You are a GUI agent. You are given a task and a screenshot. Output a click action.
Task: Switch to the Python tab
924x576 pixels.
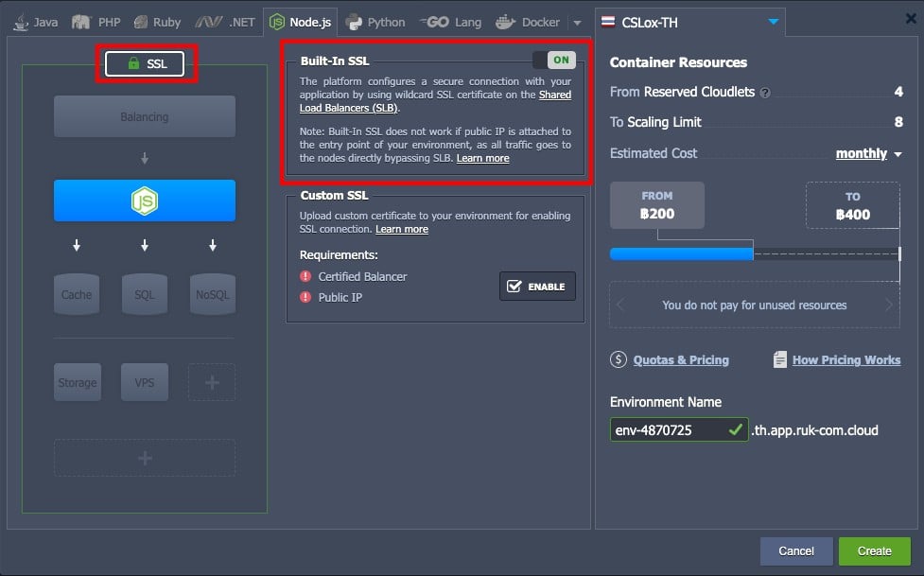click(375, 22)
